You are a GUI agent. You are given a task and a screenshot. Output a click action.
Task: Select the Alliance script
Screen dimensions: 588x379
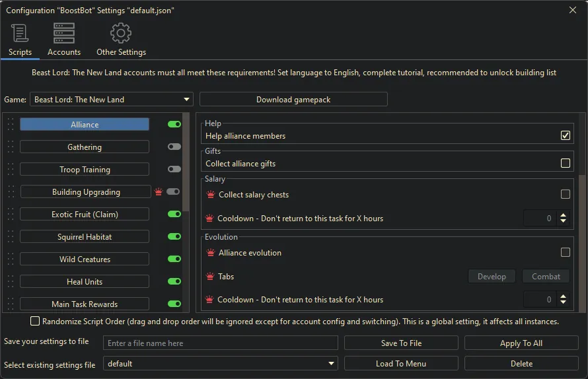[85, 124]
